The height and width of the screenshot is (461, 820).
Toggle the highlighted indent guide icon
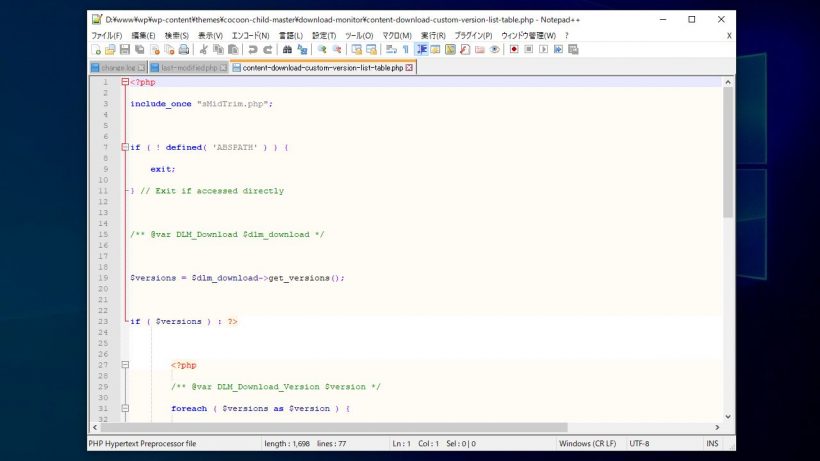(x=421, y=50)
